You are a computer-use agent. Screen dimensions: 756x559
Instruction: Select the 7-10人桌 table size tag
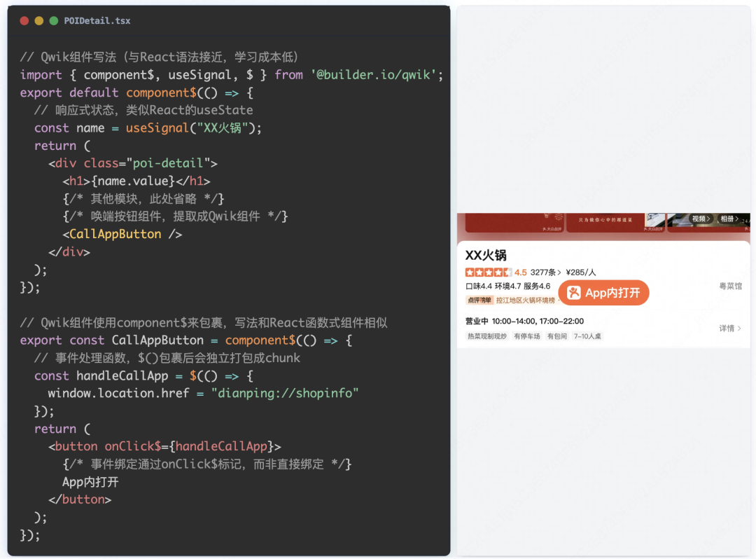coord(587,336)
